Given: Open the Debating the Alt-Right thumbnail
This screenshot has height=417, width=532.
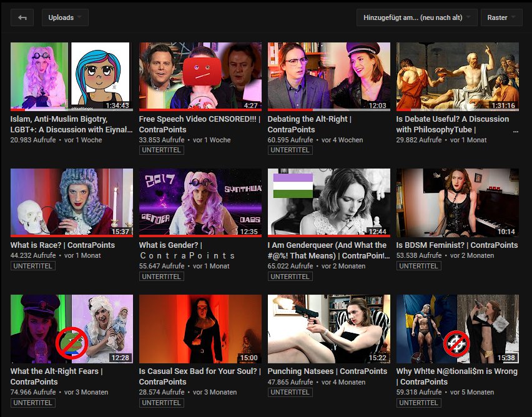Looking at the screenshot, I should (x=329, y=76).
